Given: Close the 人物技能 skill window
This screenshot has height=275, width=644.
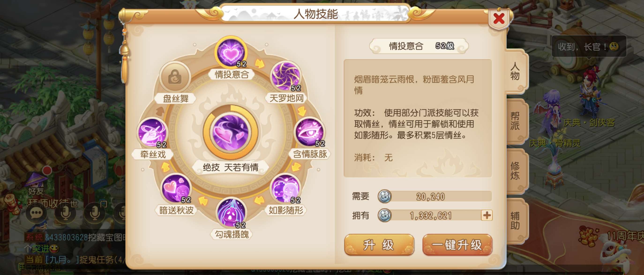Looking at the screenshot, I should [x=499, y=19].
